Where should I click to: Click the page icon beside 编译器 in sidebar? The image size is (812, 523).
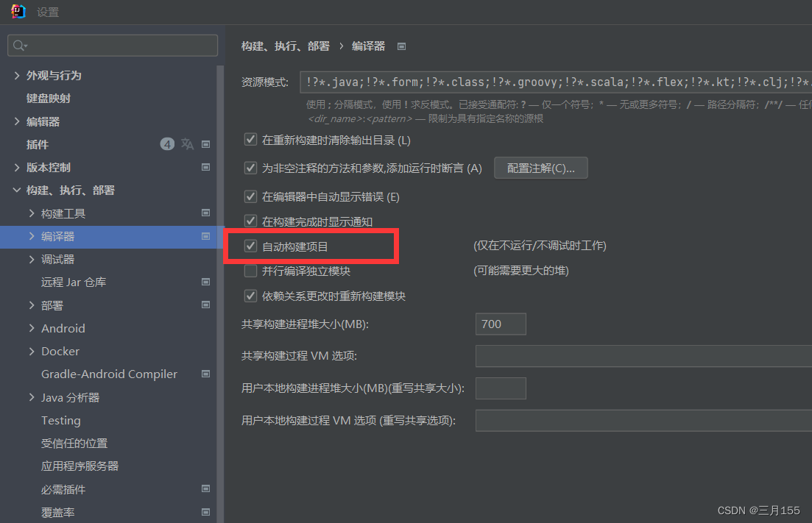pyautogui.click(x=206, y=236)
